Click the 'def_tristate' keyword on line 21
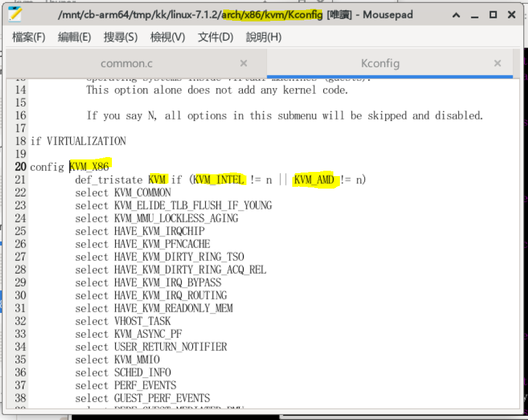This screenshot has height=420, width=528. coord(109,180)
